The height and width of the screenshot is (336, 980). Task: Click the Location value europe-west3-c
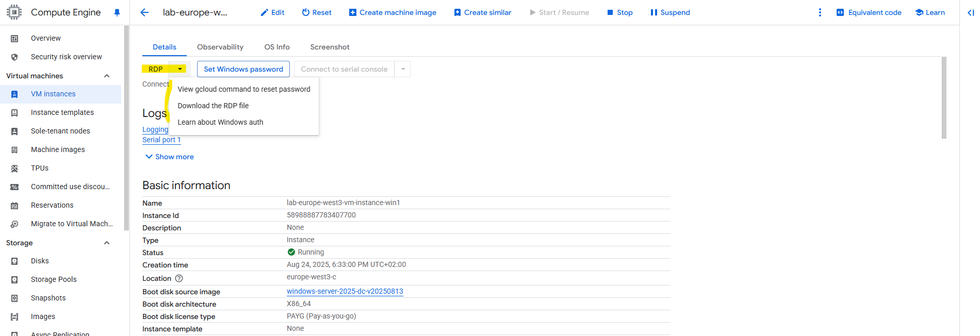click(312, 277)
